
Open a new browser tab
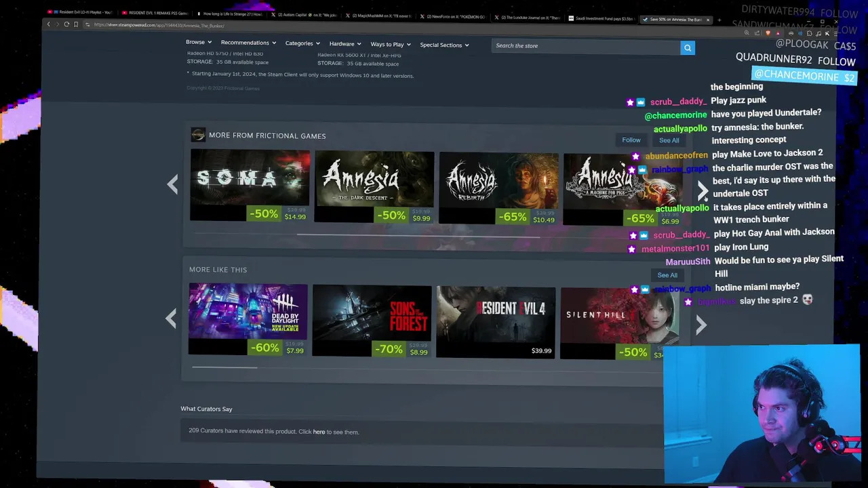(x=719, y=20)
